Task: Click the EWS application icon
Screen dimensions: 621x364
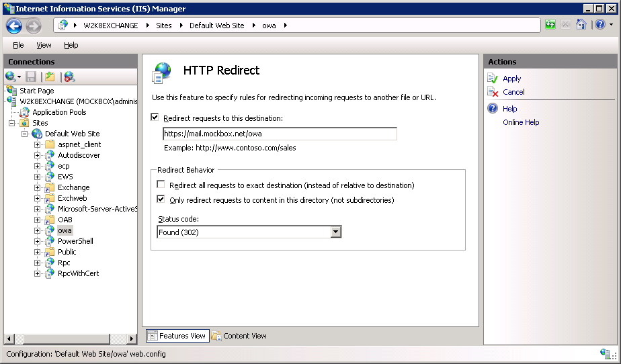Action: (x=50, y=177)
